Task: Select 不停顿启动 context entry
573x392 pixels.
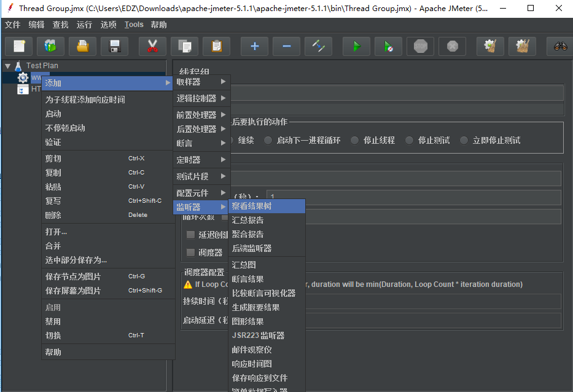Action: click(x=108, y=128)
